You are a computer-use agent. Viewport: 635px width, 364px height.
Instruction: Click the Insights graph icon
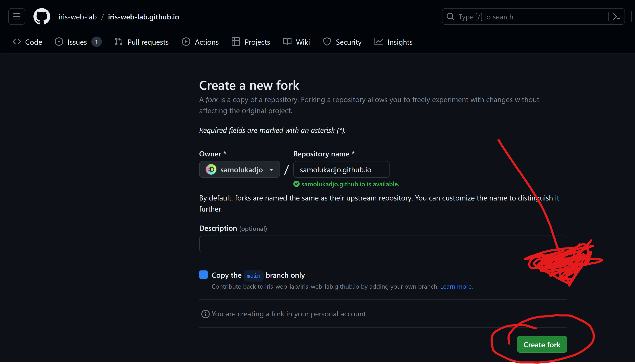click(x=378, y=42)
